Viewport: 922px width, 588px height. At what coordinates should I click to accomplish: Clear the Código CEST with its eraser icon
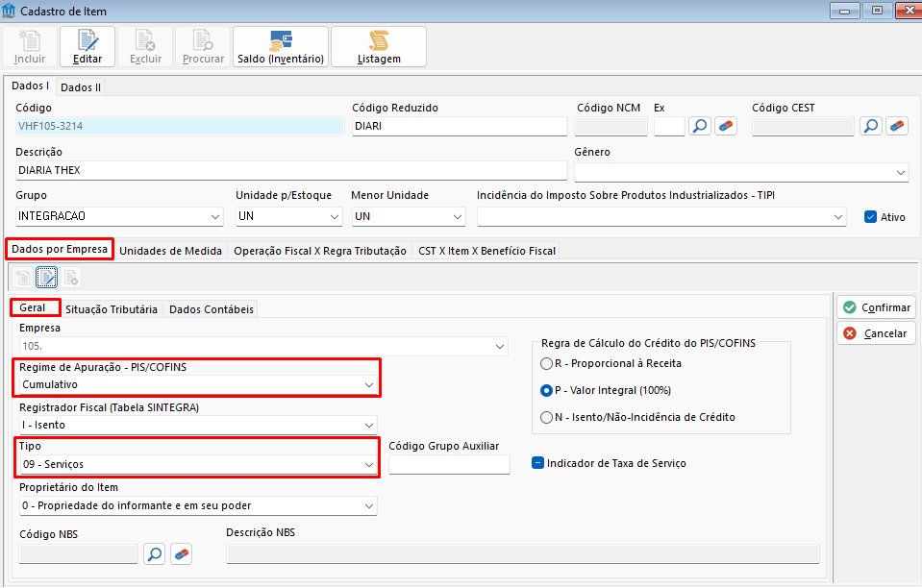pyautogui.click(x=896, y=126)
